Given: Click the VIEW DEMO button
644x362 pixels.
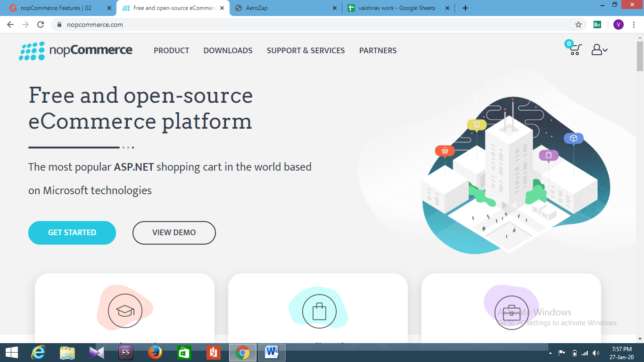Looking at the screenshot, I should tap(174, 233).
